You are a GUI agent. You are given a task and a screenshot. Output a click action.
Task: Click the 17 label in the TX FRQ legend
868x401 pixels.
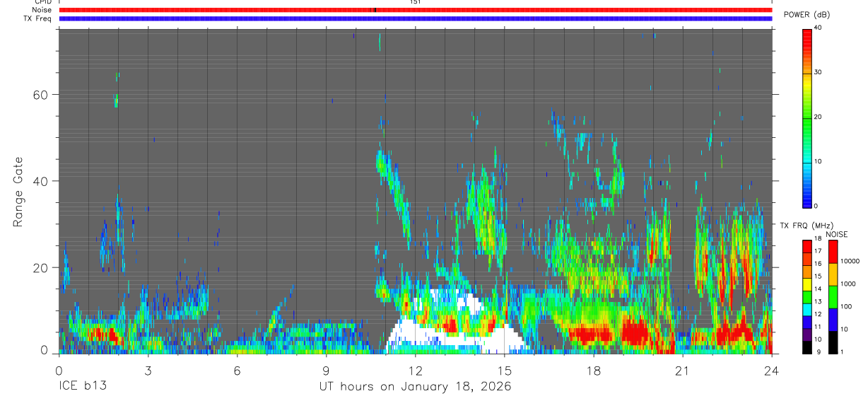point(819,251)
